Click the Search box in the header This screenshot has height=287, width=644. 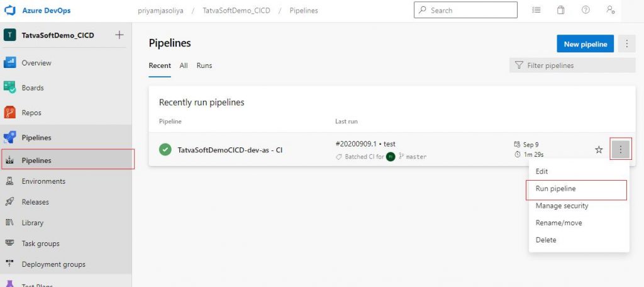pos(465,10)
